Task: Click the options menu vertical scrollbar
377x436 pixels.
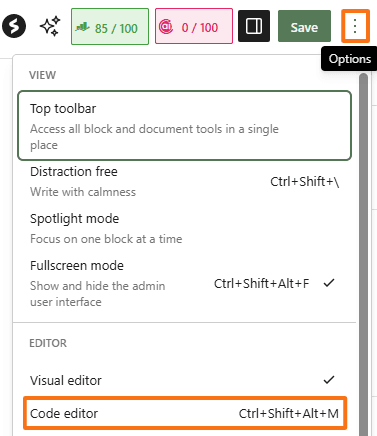Action: [x=364, y=255]
